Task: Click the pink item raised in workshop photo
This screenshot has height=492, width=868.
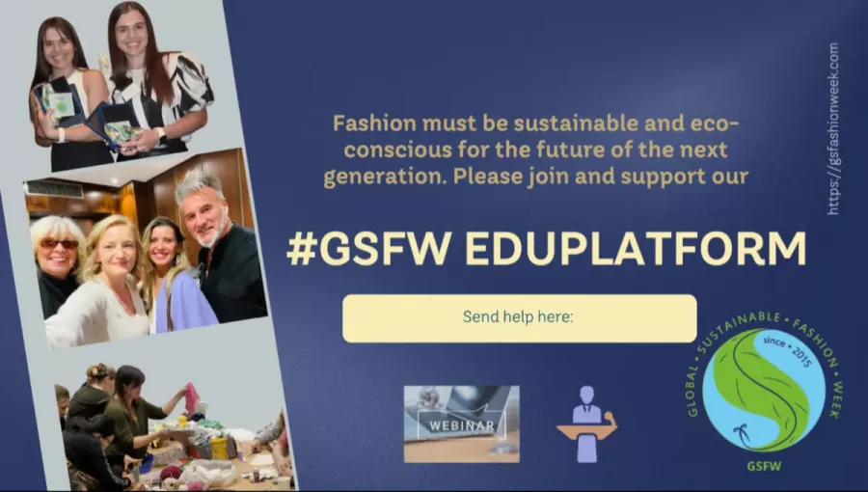Action: (x=192, y=398)
